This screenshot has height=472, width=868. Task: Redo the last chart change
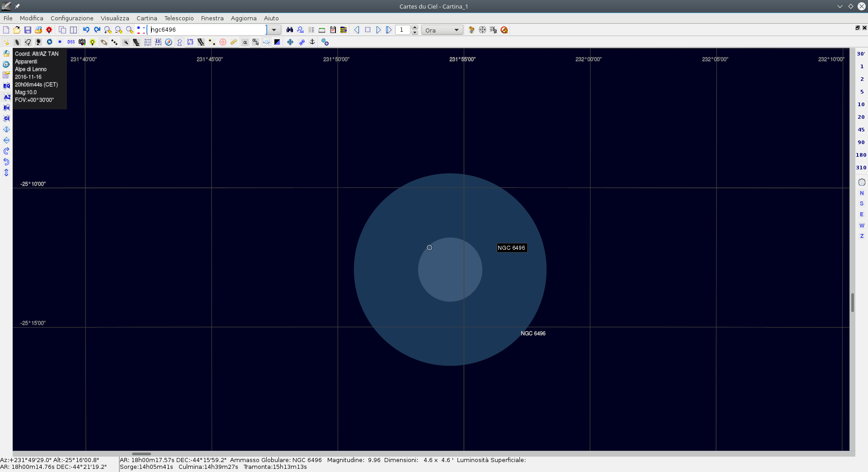(x=97, y=30)
